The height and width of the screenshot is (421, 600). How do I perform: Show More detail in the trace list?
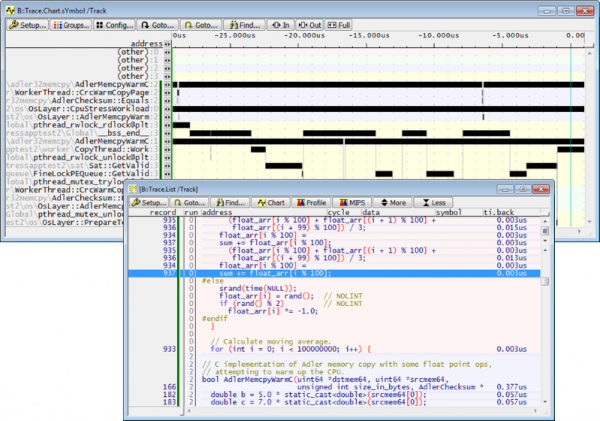[395, 201]
